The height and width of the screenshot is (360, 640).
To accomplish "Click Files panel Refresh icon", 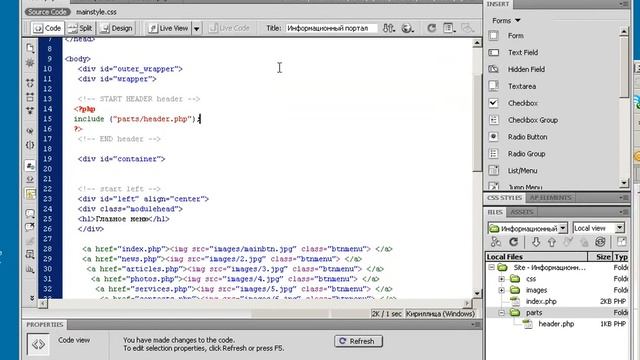I will click(513, 242).
